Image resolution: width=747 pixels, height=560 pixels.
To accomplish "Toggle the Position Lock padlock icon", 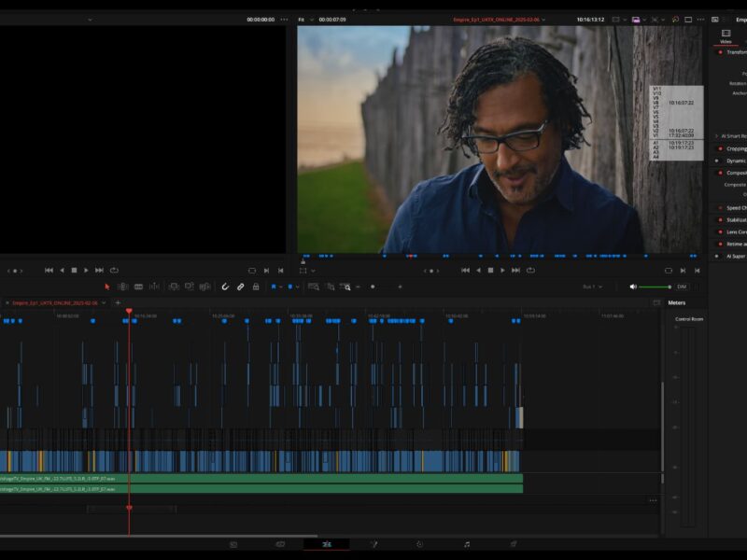I will coord(256,287).
